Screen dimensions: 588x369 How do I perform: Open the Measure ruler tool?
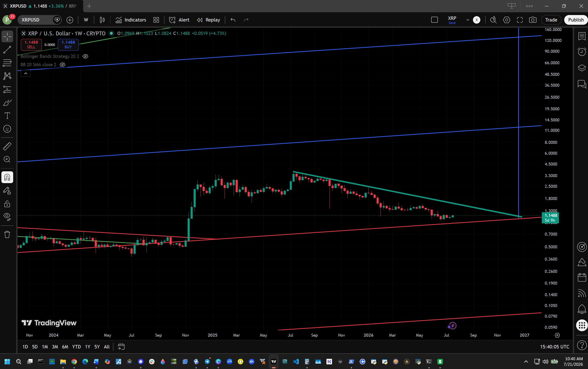[7, 146]
